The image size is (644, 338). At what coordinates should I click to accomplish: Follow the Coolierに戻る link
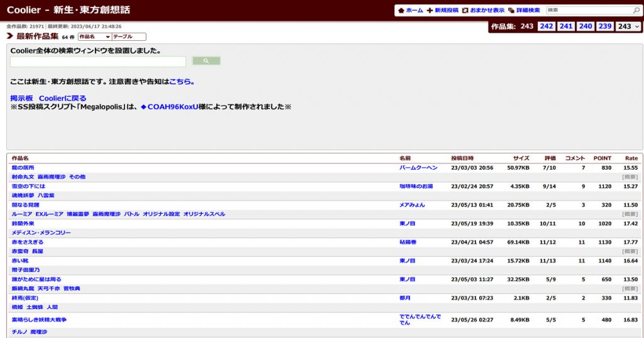click(62, 99)
